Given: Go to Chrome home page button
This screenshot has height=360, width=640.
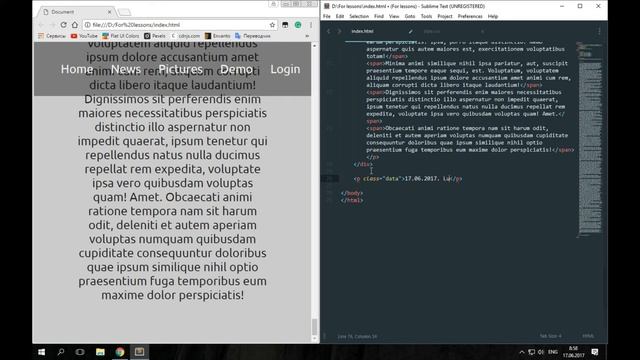Looking at the screenshot, I should coord(75,25).
